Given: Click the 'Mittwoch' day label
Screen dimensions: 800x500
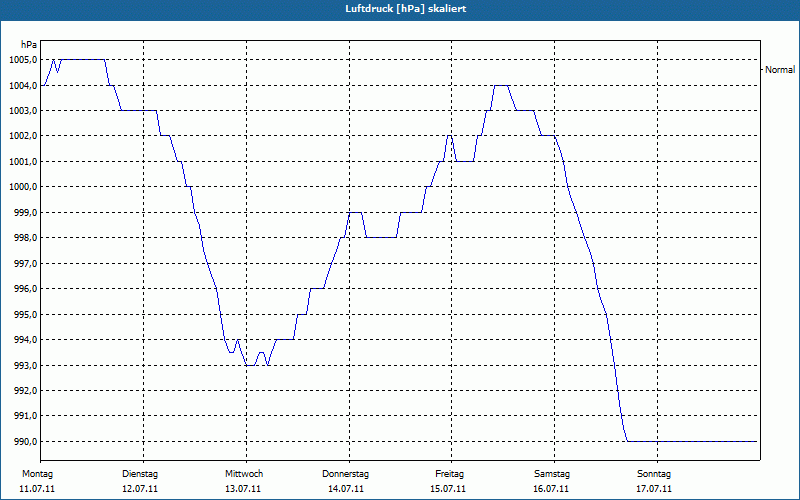Looking at the screenshot, I should point(244,474).
